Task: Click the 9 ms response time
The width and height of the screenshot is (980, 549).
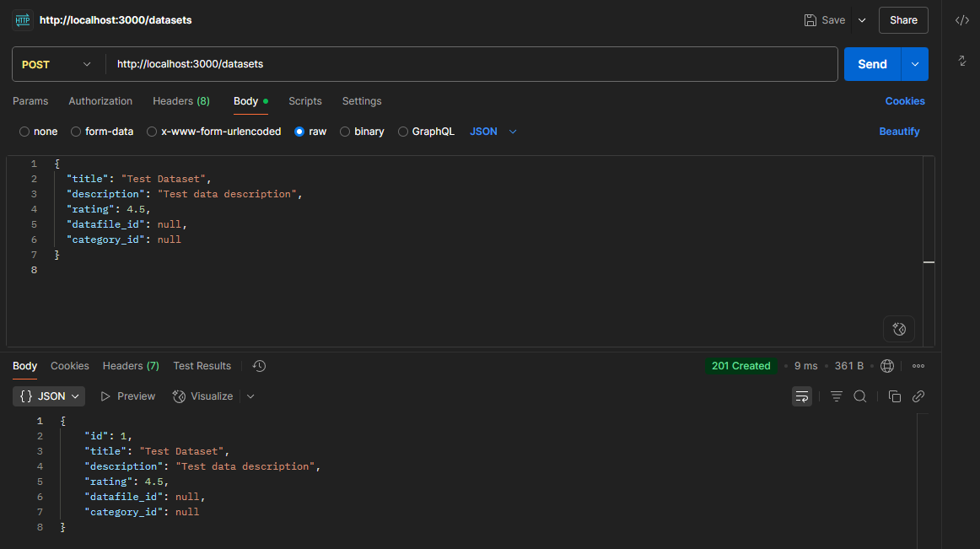Action: point(805,366)
